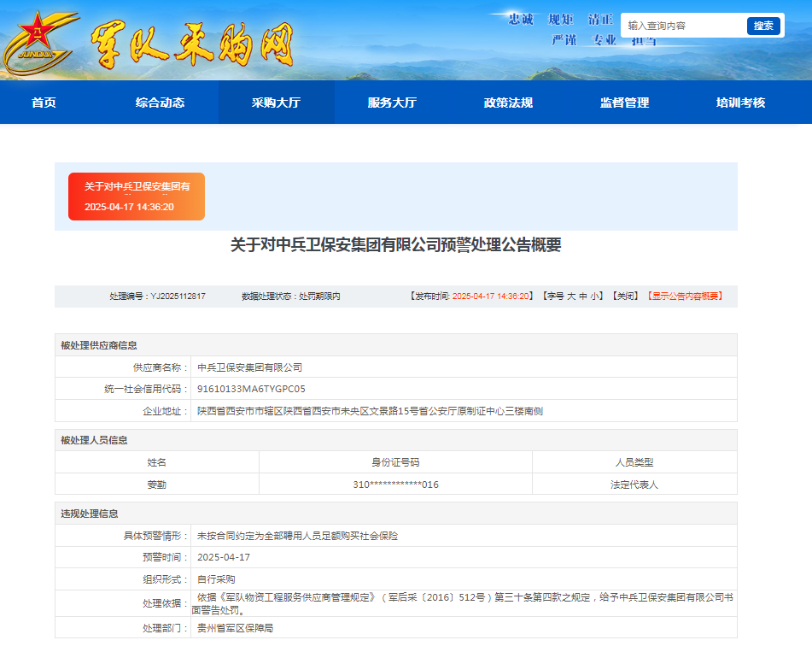Click the 处理部门 value 贵州省军区保障局

235,628
